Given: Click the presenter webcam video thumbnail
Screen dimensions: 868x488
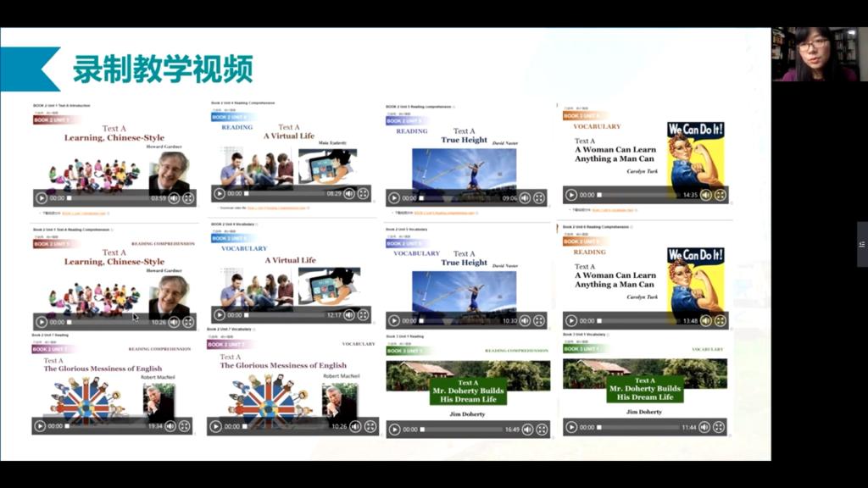Looking at the screenshot, I should pos(820,54).
